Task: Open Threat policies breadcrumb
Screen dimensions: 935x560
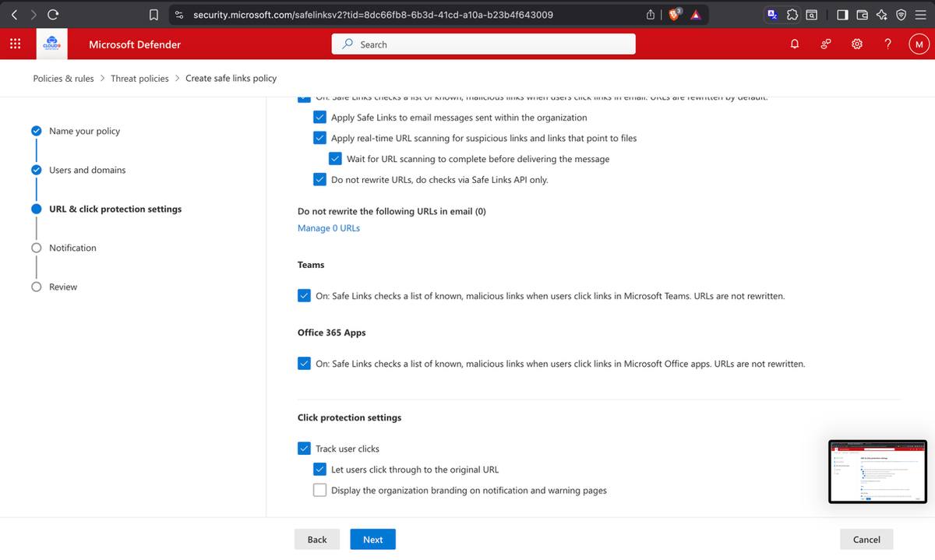Action: [x=139, y=78]
